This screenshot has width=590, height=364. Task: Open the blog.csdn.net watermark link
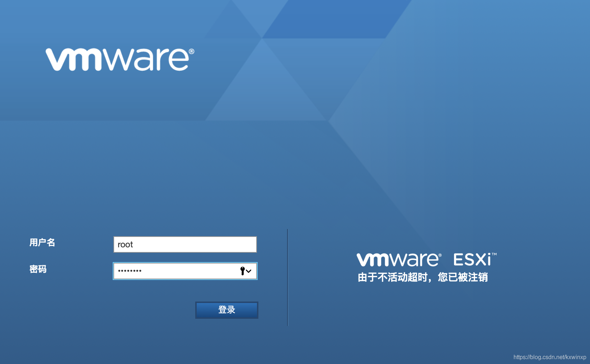click(x=549, y=357)
